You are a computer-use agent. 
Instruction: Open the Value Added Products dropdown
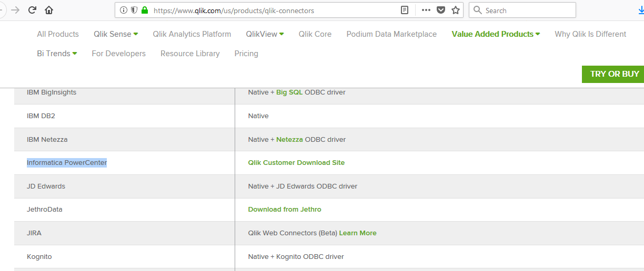click(496, 34)
